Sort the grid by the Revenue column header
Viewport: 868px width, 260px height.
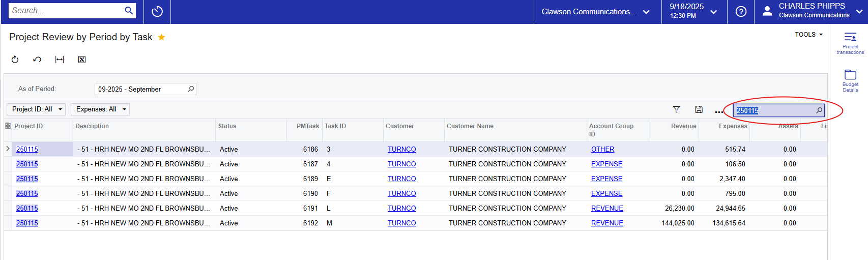[683, 126]
